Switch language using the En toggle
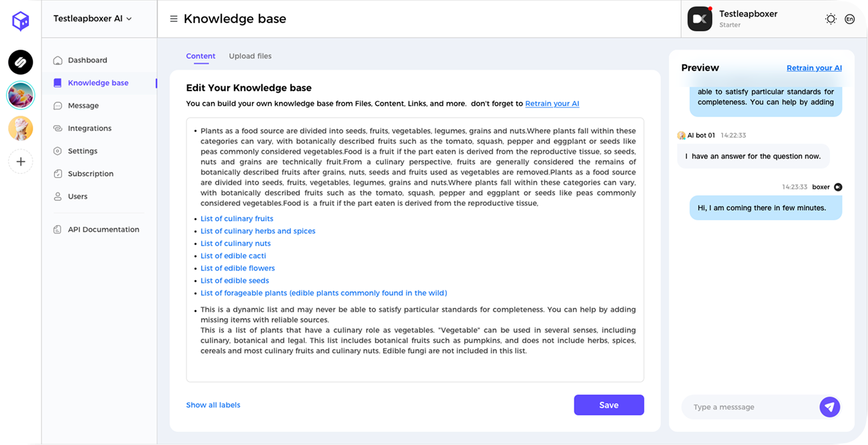868x445 pixels. pos(850,18)
